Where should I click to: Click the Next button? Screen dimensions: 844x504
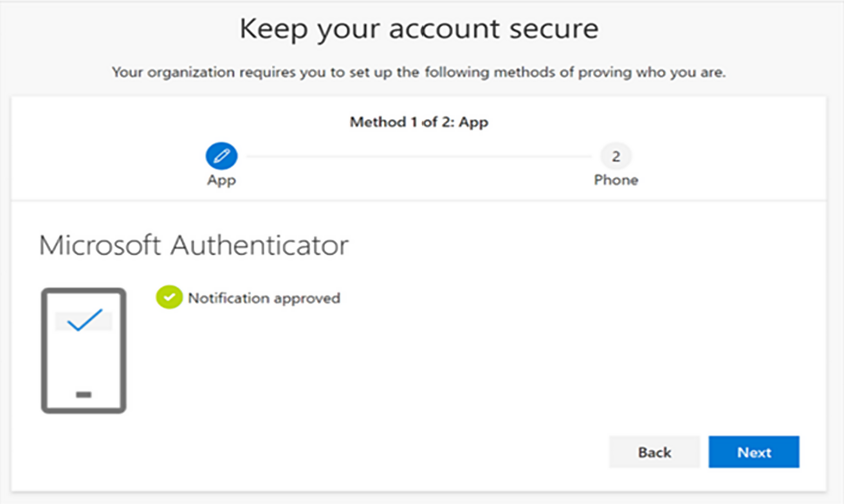[x=754, y=452]
